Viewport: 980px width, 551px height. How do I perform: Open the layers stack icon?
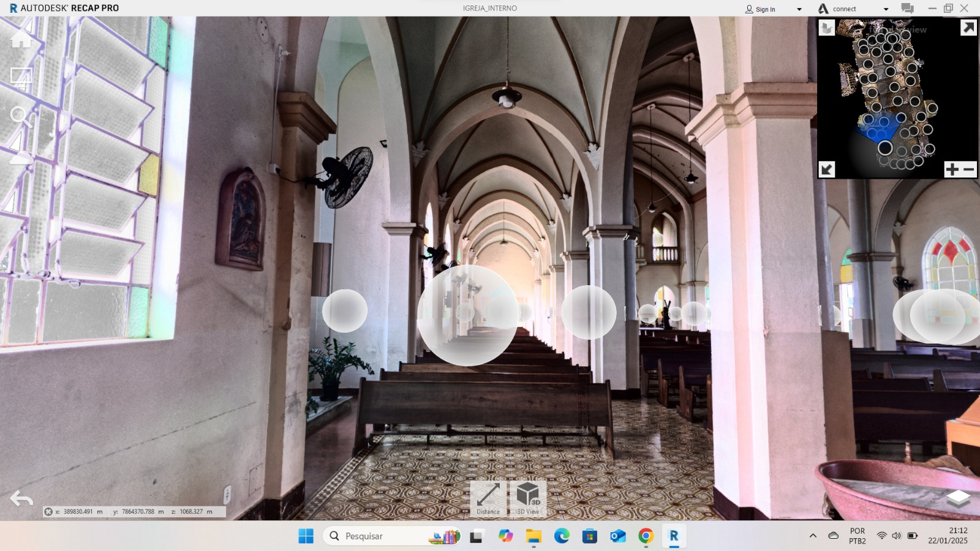pos(958,498)
